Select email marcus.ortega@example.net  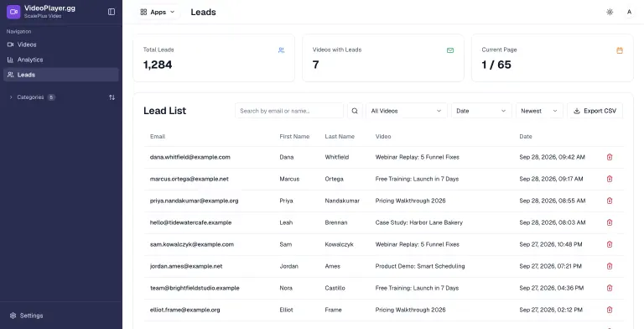[x=190, y=179]
